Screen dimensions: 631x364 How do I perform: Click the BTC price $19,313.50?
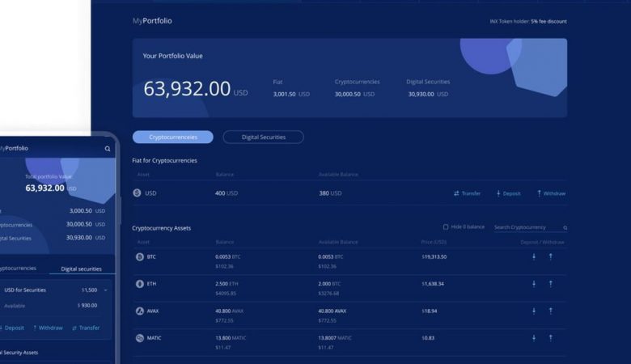434,256
